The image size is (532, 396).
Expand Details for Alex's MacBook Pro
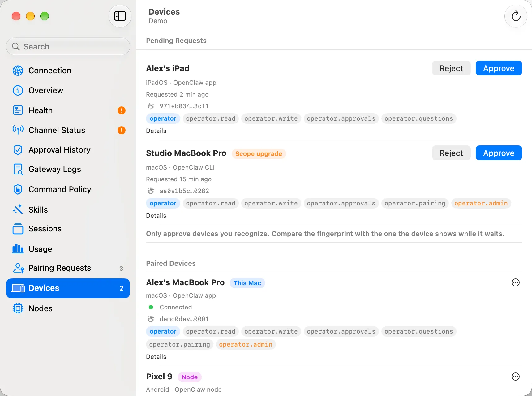click(156, 357)
